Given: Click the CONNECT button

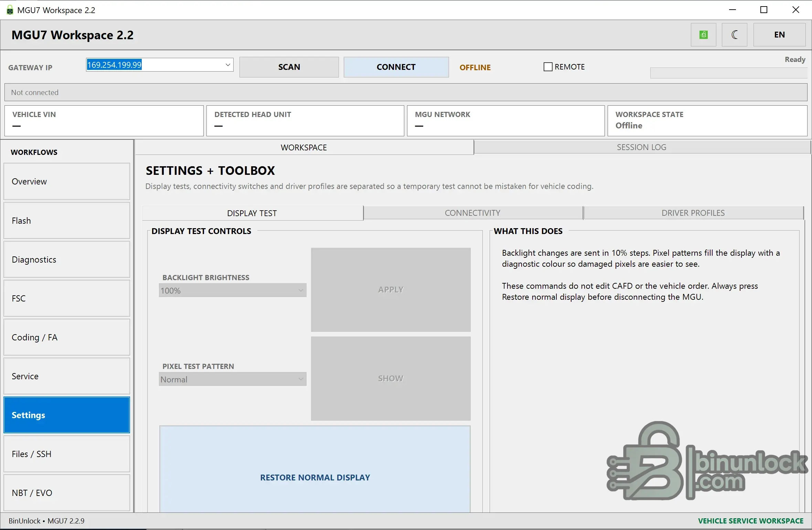Looking at the screenshot, I should 396,67.
